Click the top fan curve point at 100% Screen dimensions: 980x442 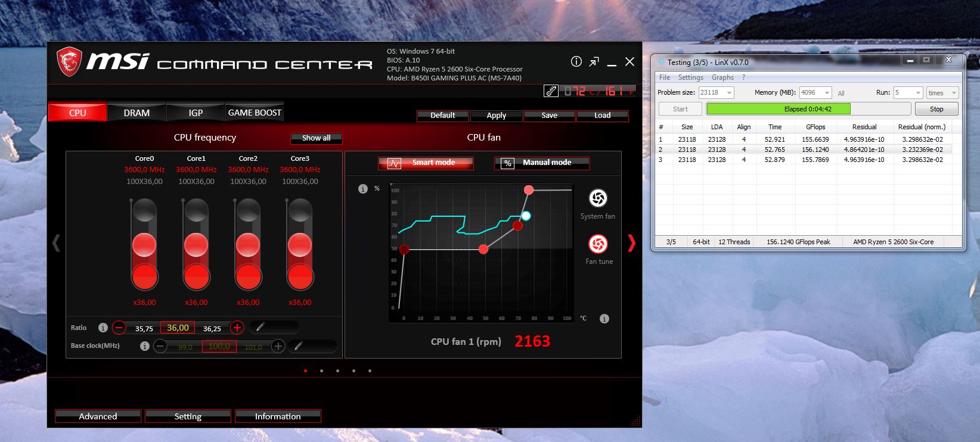529,190
